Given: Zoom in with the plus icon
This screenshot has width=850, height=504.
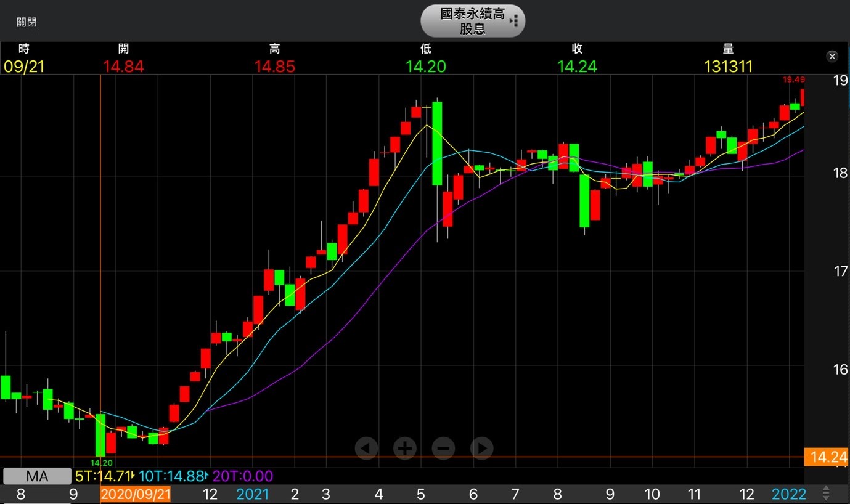Looking at the screenshot, I should pyautogui.click(x=405, y=448).
